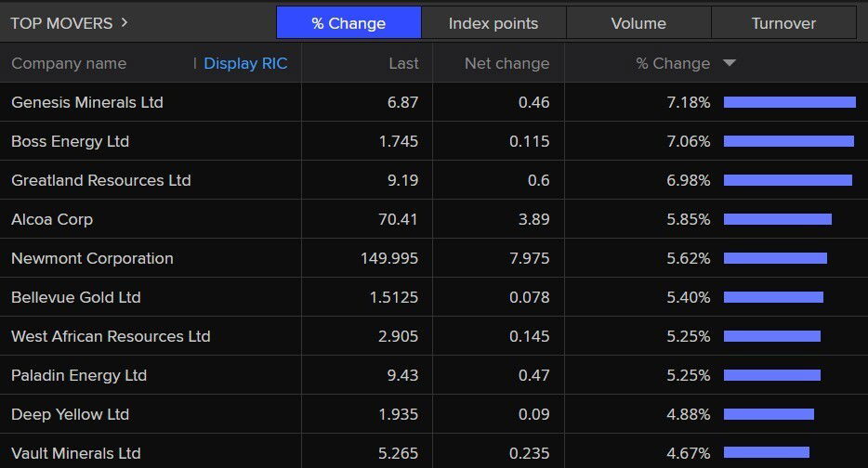Viewport: 868px width, 468px height.
Task: Toggle Display RIC link
Action: (x=245, y=63)
